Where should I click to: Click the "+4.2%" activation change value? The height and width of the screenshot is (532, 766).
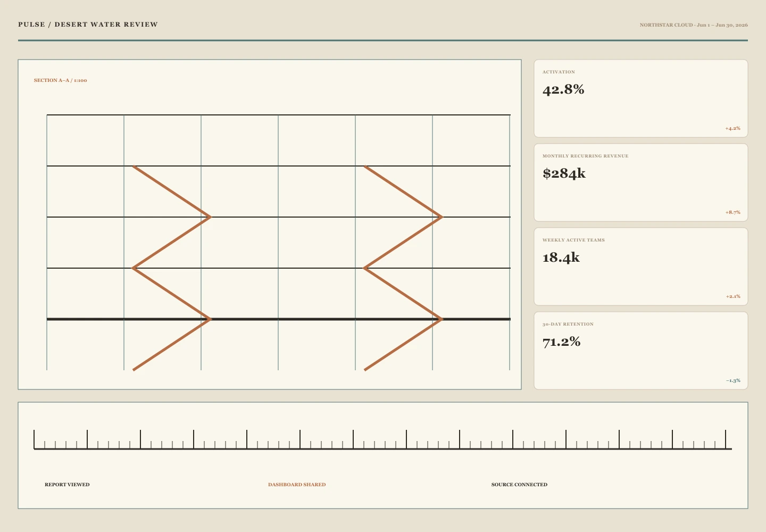click(732, 128)
